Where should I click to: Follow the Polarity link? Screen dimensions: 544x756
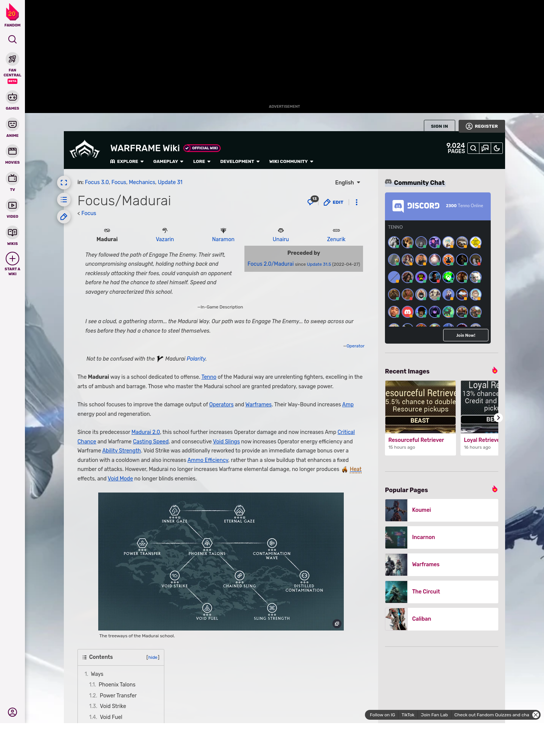tap(196, 359)
